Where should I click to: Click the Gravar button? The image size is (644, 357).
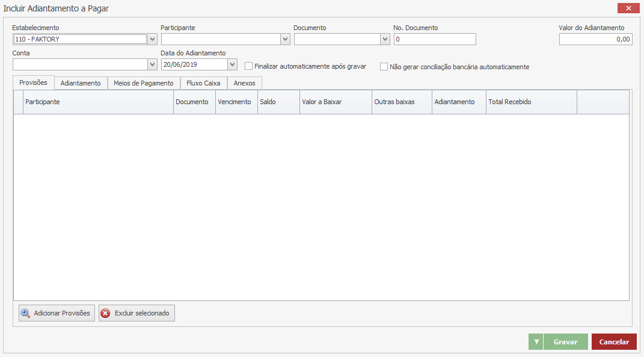565,342
